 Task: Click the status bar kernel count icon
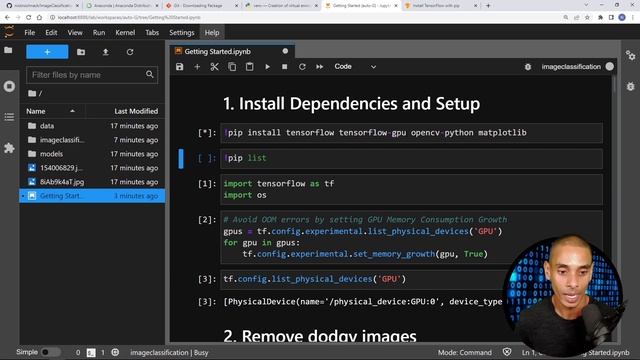115,352
